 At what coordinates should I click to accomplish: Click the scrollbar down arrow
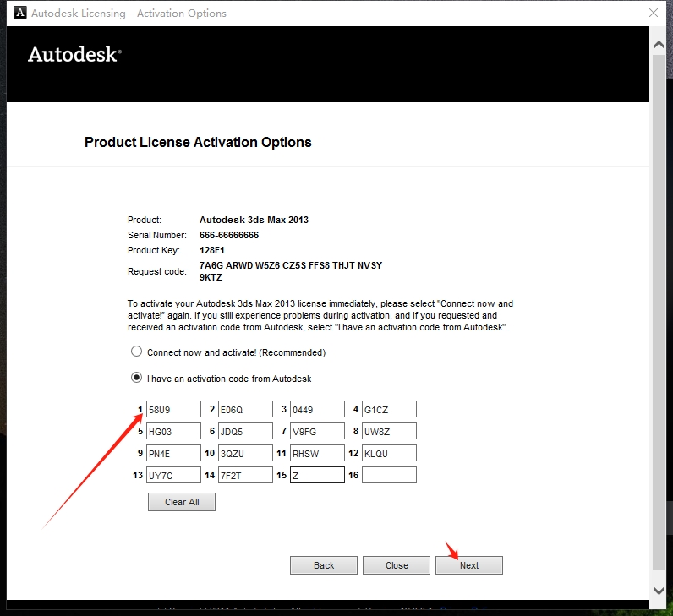pos(659,590)
